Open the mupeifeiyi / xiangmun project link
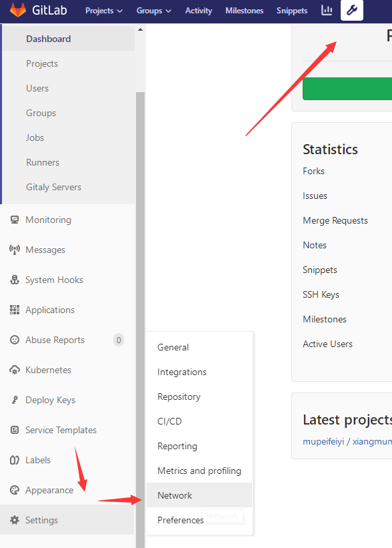Image resolution: width=392 pixels, height=548 pixels. 347,441
